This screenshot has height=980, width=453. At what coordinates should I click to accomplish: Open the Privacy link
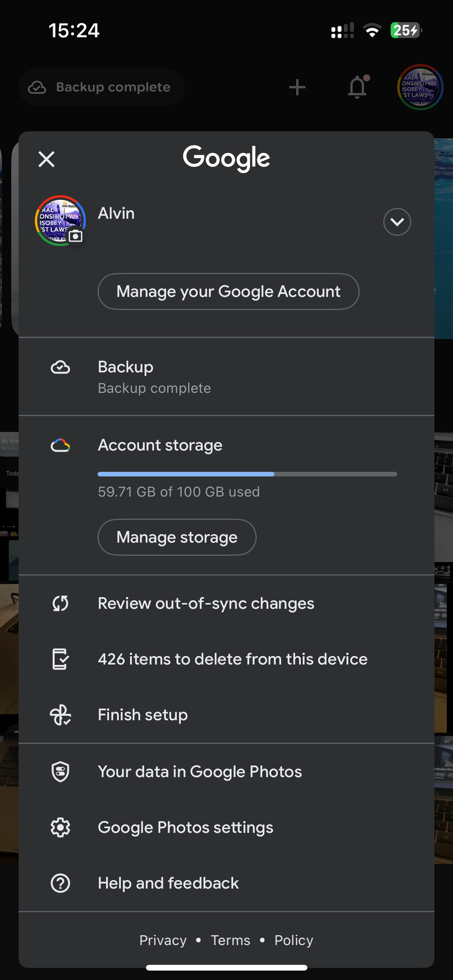pos(163,940)
